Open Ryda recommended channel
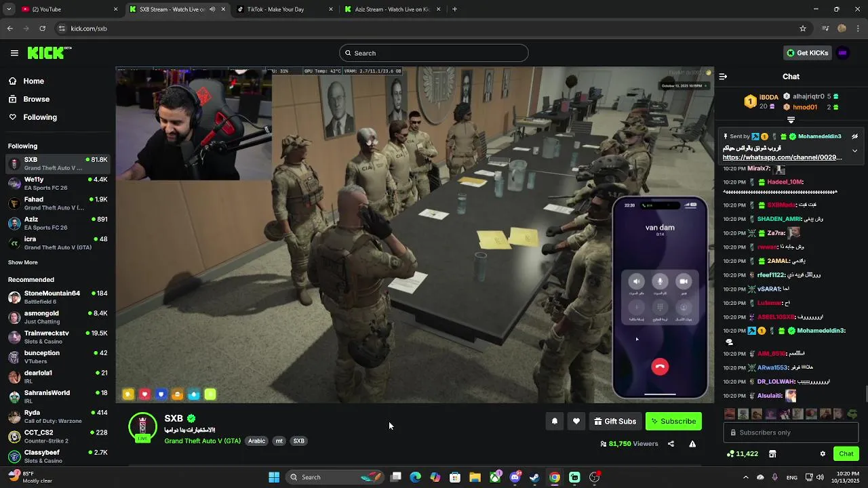Screen dimensions: 868x488 [x=58, y=416]
